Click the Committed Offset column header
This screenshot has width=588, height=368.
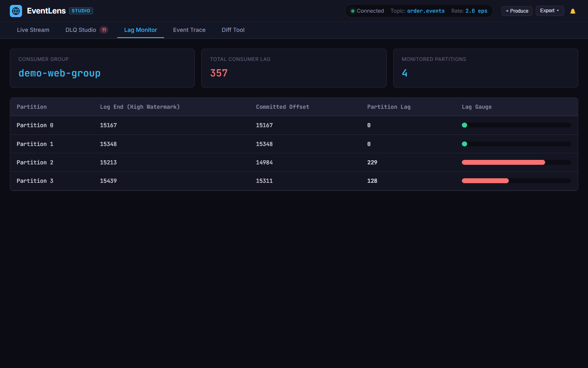point(283,107)
